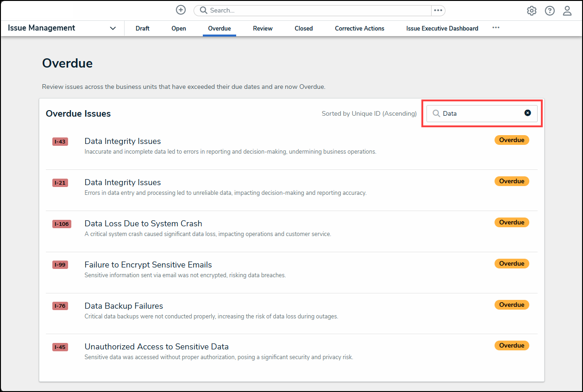Open Data Loss Due to System Crash
The height and width of the screenshot is (392, 583).
[x=143, y=224]
